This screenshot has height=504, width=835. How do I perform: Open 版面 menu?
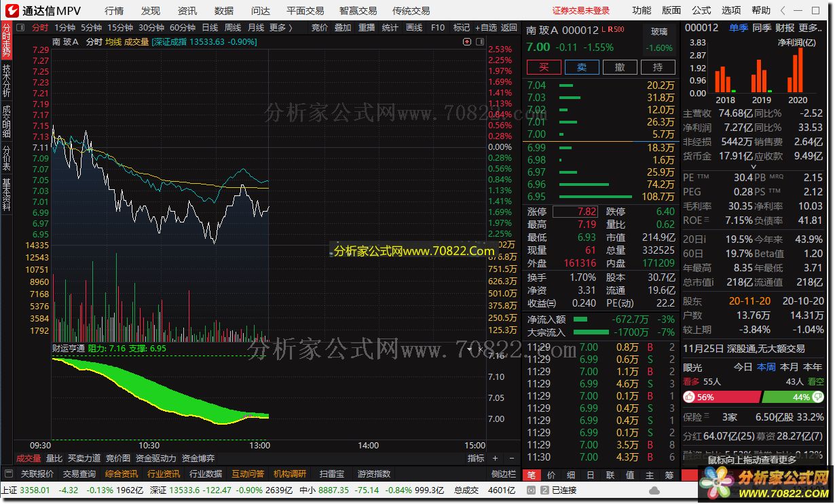point(671,11)
